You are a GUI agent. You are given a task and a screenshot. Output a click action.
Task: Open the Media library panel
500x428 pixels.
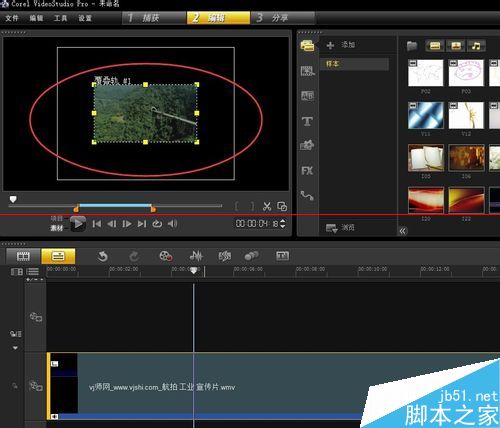click(307, 46)
